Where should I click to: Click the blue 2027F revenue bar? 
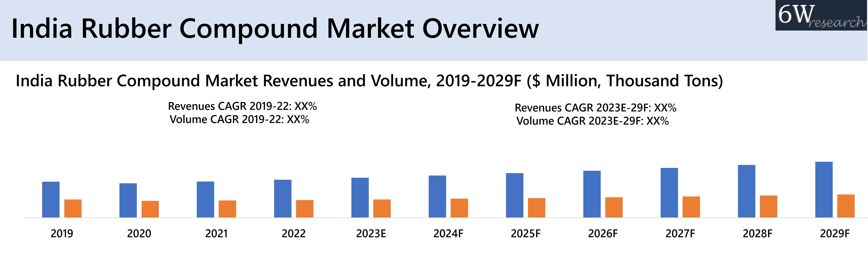click(x=669, y=193)
